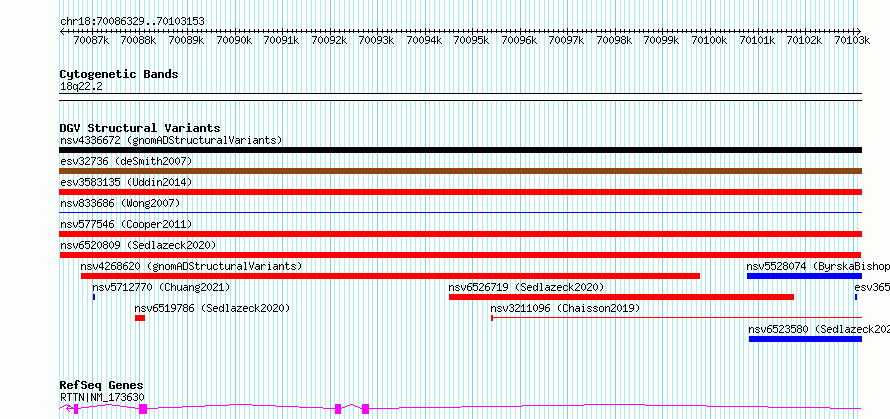Click the RTTN|NM_173630 gene label

click(x=102, y=397)
